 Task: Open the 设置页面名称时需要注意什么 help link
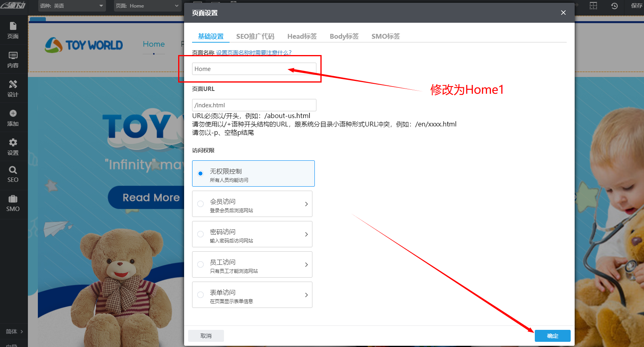click(x=254, y=53)
